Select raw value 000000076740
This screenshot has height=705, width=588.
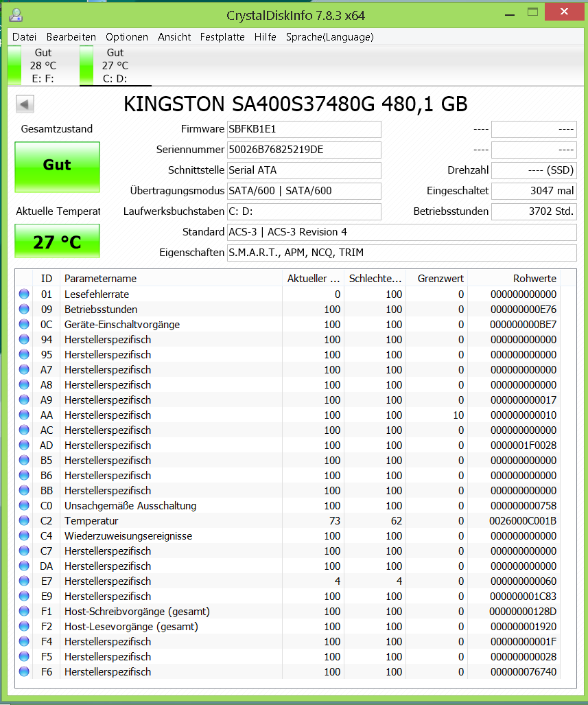click(524, 672)
